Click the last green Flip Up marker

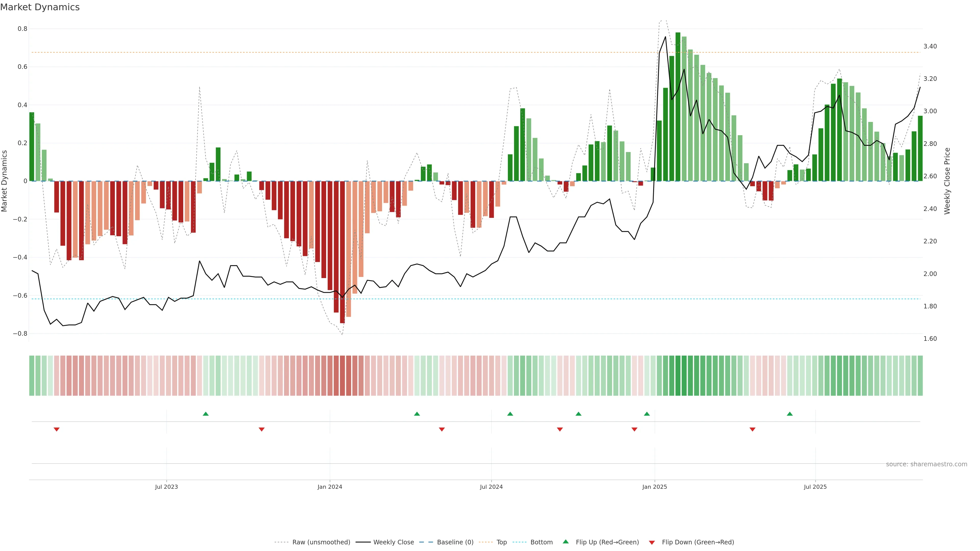point(790,414)
